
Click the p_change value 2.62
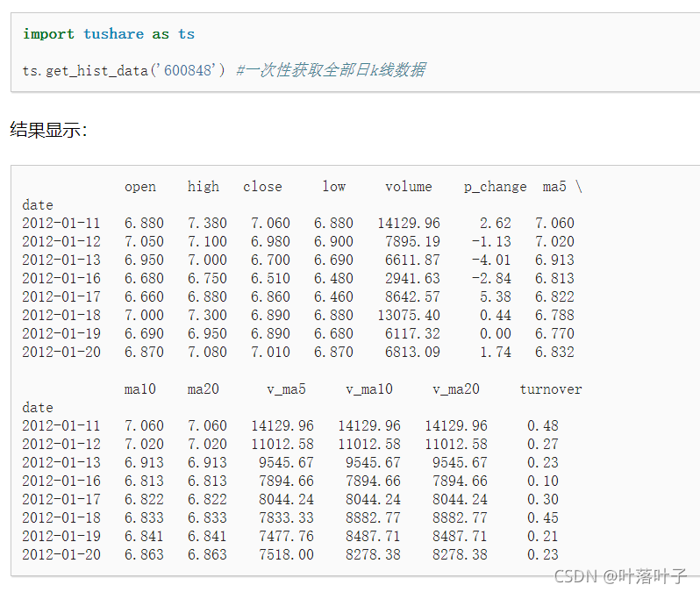[x=495, y=223]
